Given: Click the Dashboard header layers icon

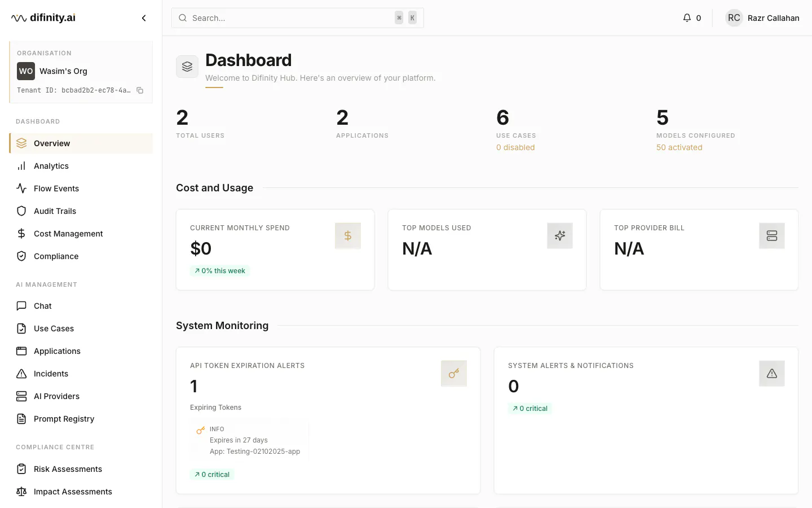Looking at the screenshot, I should 187,67.
